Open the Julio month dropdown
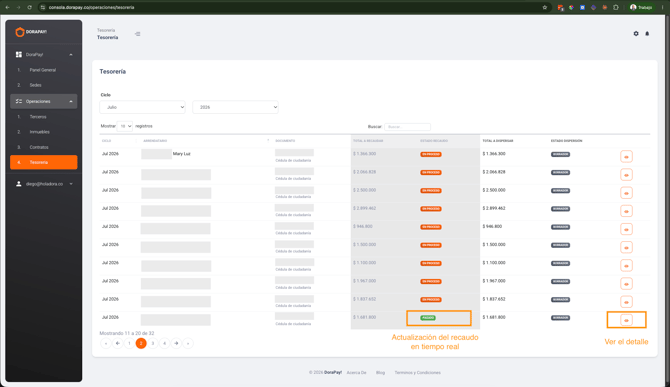 point(142,107)
